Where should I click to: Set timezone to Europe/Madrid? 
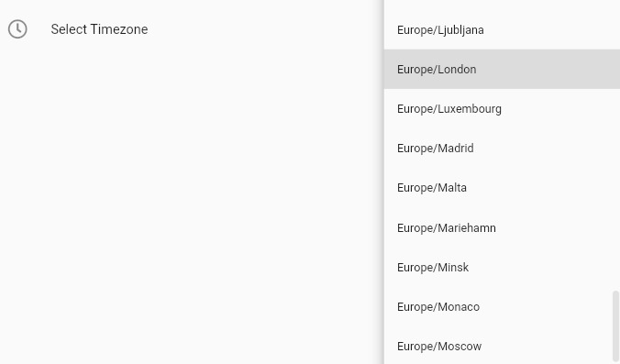[502, 149]
